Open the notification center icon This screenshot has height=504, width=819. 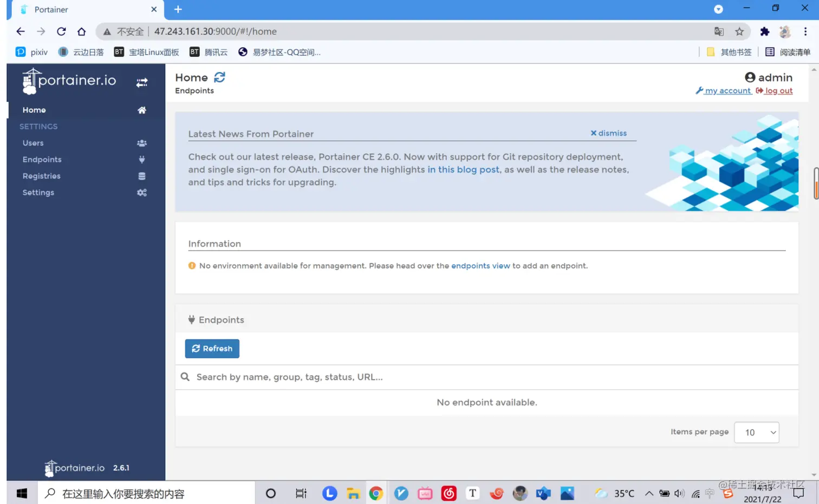(798, 493)
